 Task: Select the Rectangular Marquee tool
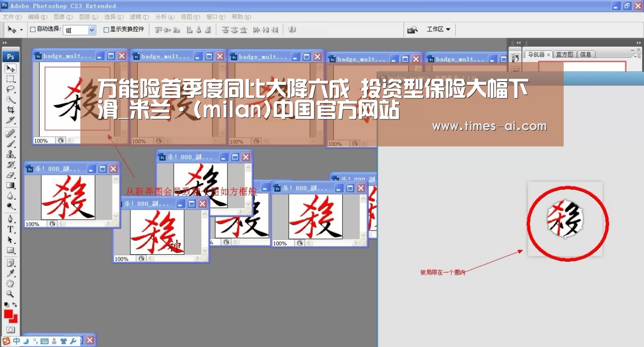[x=10, y=79]
